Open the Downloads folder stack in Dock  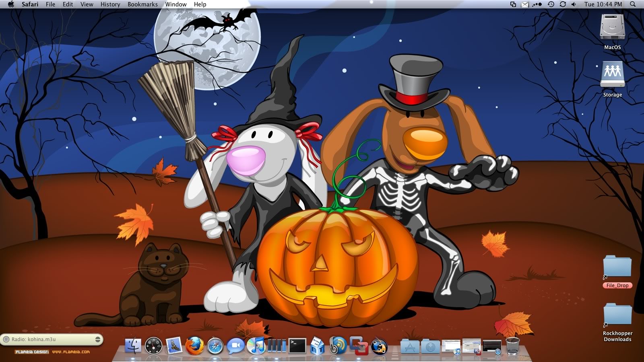click(x=430, y=346)
